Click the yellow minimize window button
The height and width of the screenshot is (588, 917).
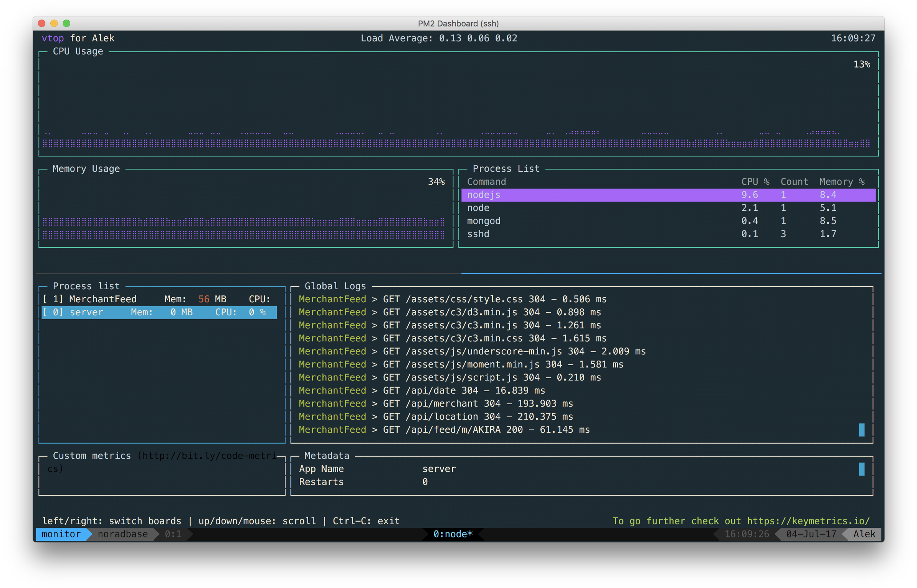coord(54,23)
